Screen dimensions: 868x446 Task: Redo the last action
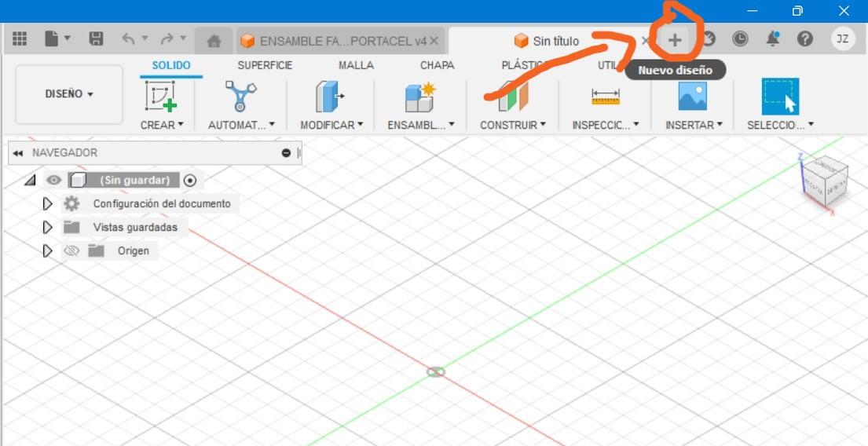(x=167, y=38)
